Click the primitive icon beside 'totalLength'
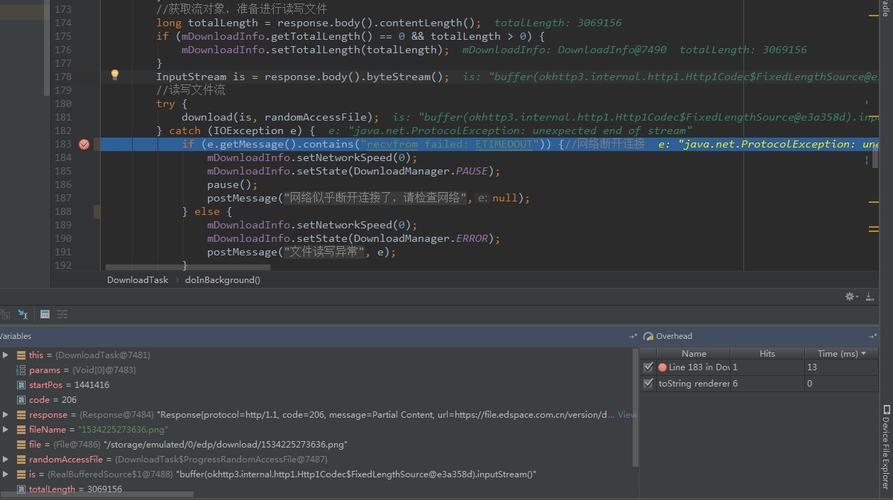 click(21, 489)
